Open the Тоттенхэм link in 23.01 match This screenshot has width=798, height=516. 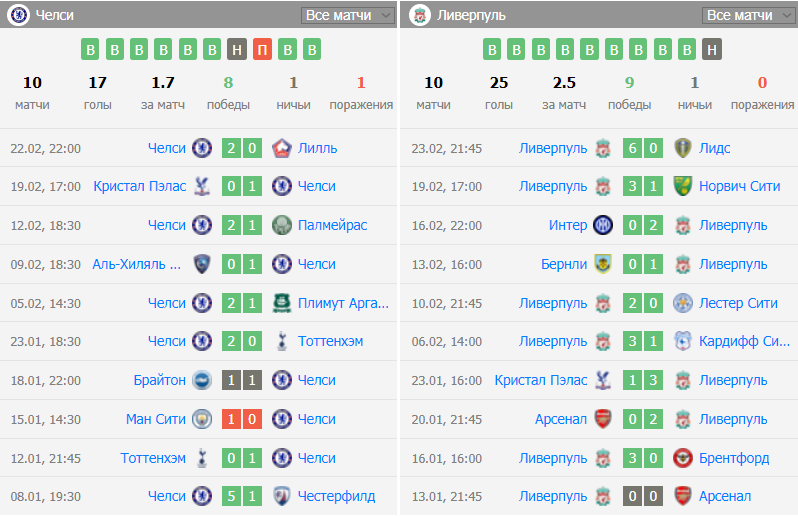[x=330, y=341]
